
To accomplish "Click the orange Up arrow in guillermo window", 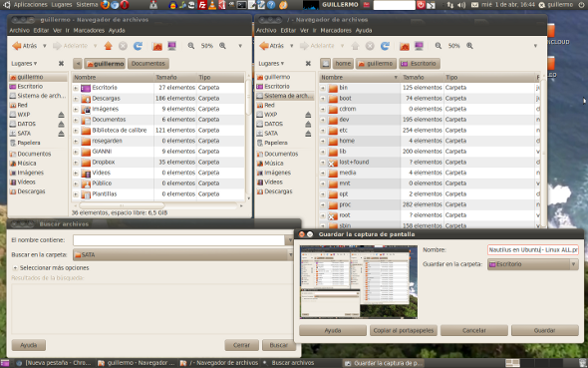I will [108, 46].
